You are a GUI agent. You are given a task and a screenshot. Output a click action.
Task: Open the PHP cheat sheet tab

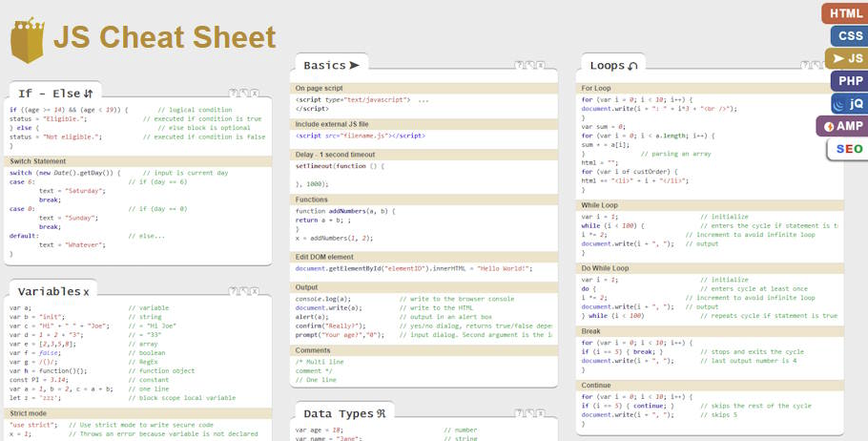[850, 81]
